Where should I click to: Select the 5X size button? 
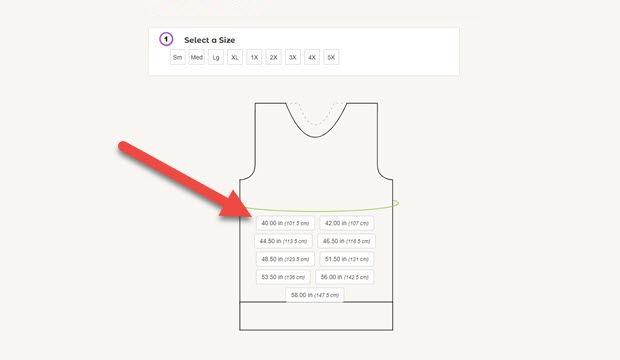[331, 57]
